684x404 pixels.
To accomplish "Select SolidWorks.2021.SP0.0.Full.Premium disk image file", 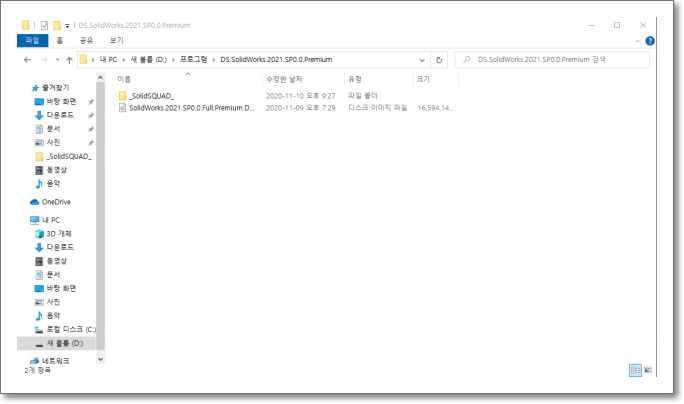I will click(187, 108).
